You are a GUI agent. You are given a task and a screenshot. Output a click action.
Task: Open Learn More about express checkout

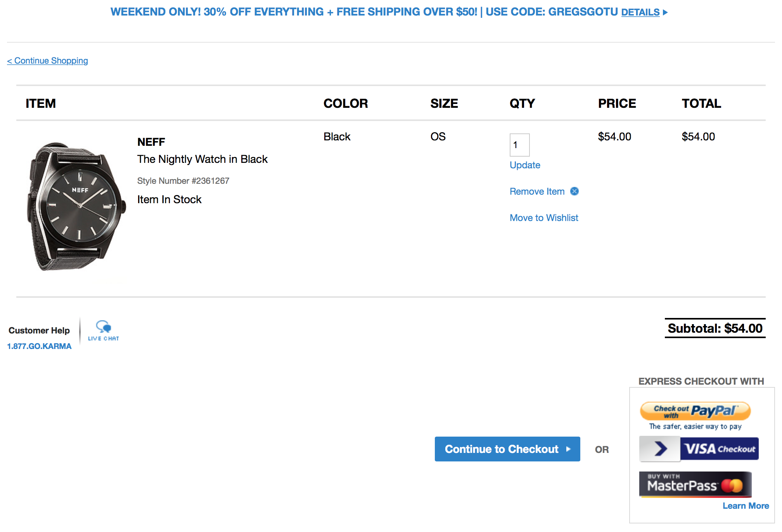746,506
